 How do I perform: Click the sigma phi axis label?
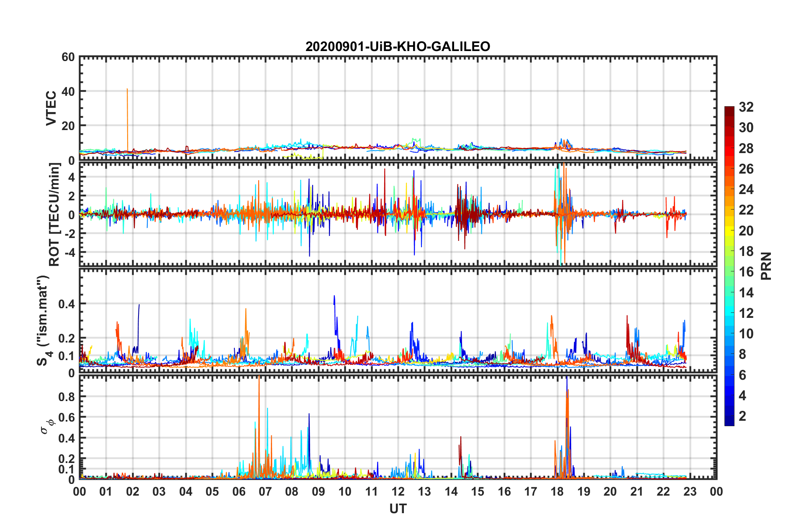[x=47, y=426]
